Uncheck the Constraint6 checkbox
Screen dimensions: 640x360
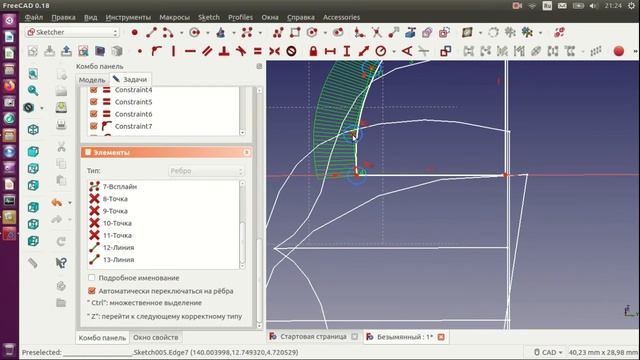[93, 113]
